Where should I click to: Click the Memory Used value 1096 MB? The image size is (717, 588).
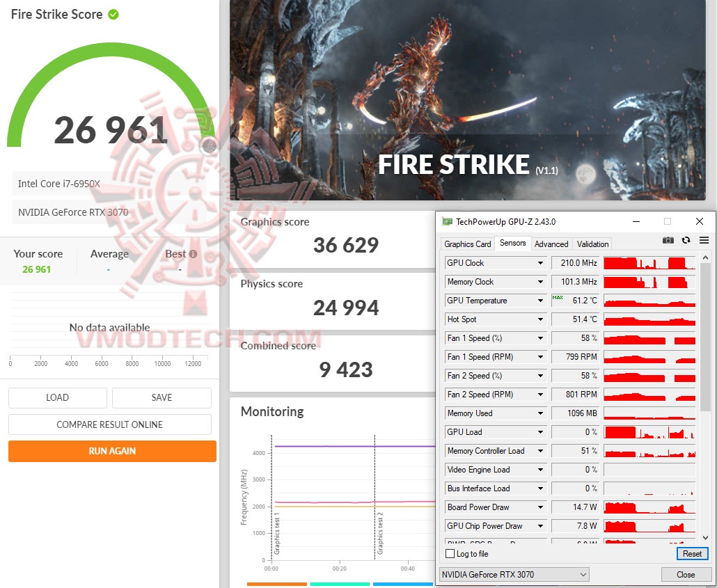(582, 413)
